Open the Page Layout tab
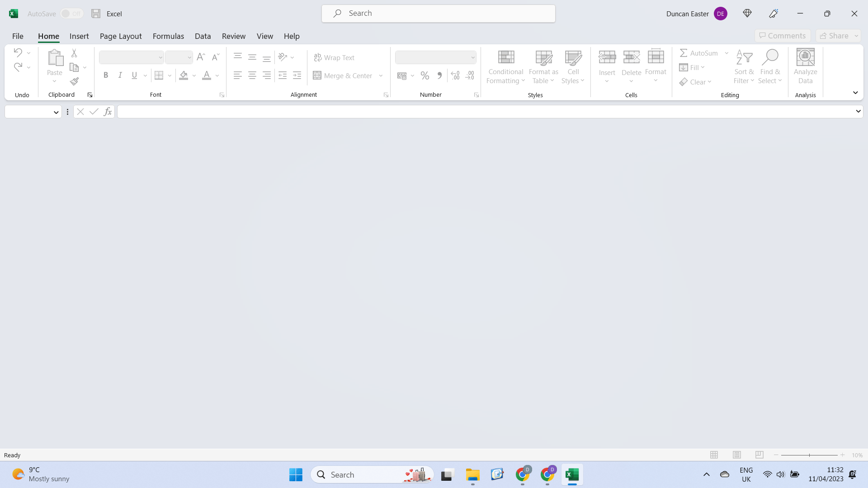This screenshot has width=868, height=488. pyautogui.click(x=121, y=36)
